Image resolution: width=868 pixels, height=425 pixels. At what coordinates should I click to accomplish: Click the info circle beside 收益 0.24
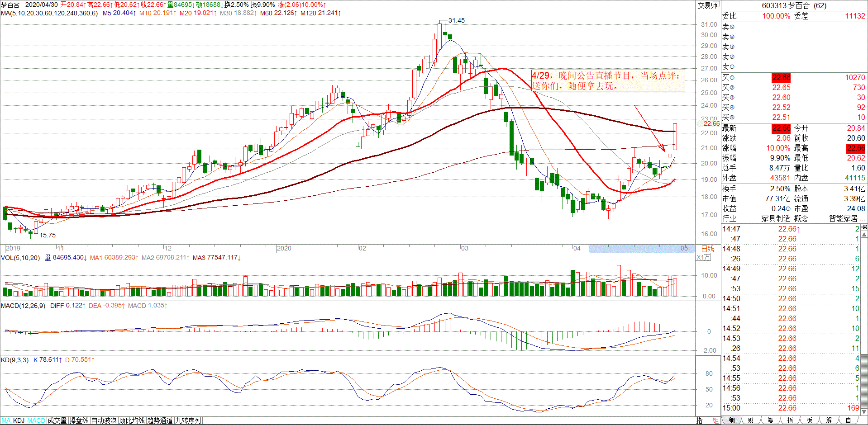[x=788, y=209]
